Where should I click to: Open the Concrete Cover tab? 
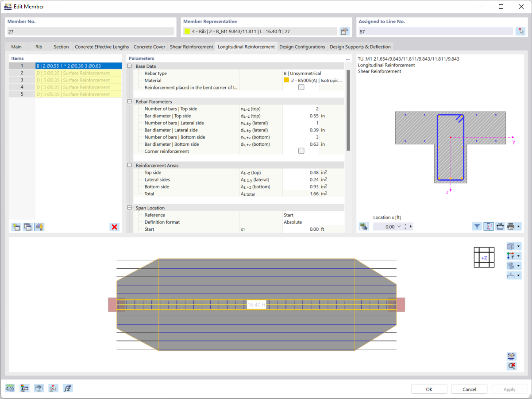coord(149,46)
